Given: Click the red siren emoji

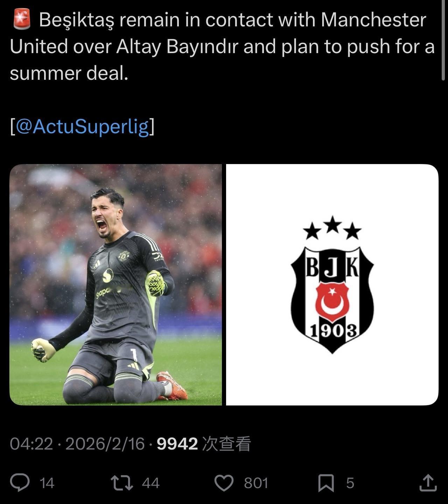Looking at the screenshot, I should pos(22,20).
